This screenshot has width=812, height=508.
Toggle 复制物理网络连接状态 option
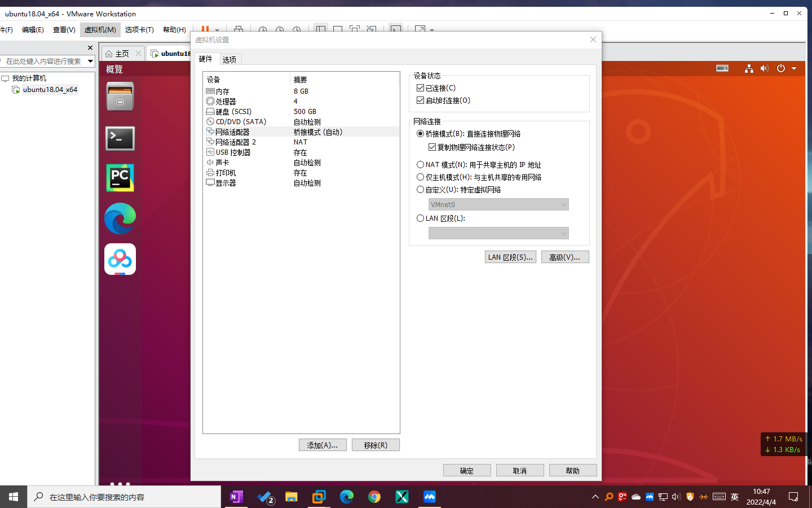[433, 146]
